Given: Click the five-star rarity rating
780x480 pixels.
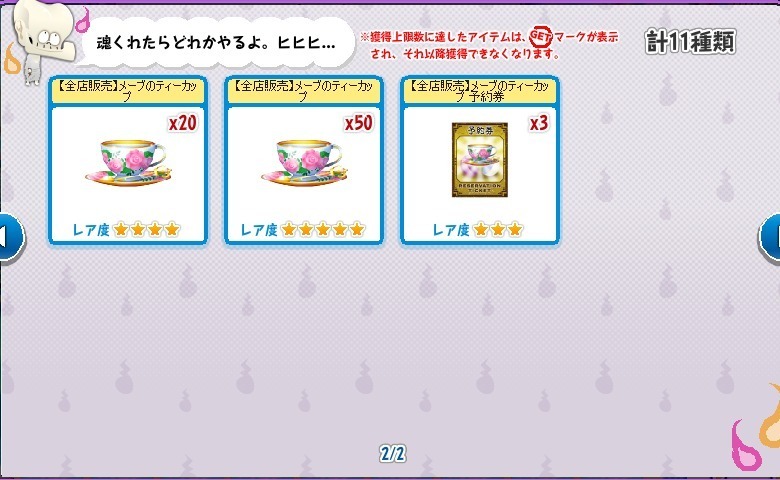Looking at the screenshot, I should [x=323, y=229].
